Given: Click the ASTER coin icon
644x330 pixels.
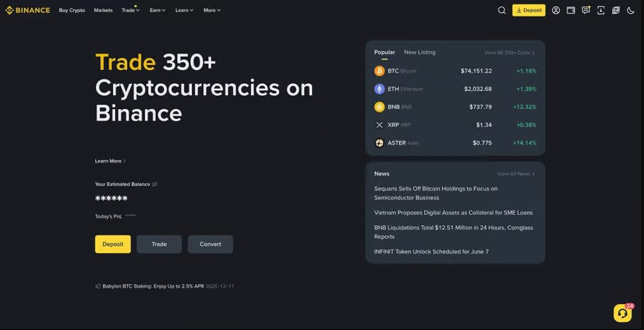Looking at the screenshot, I should [379, 143].
